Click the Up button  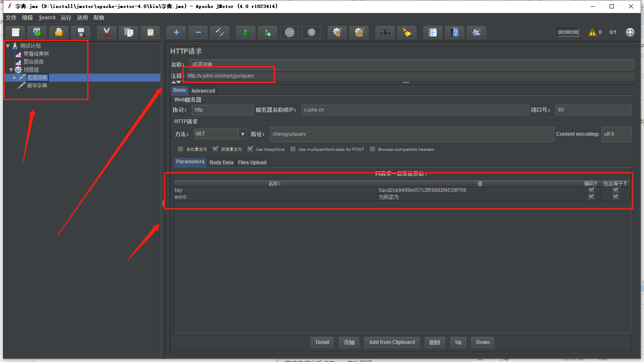click(459, 342)
